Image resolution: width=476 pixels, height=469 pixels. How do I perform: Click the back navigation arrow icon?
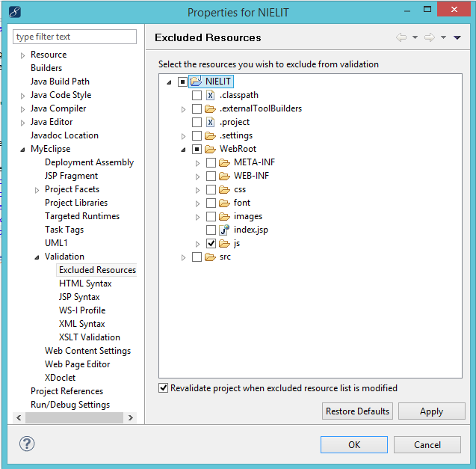tap(401, 37)
